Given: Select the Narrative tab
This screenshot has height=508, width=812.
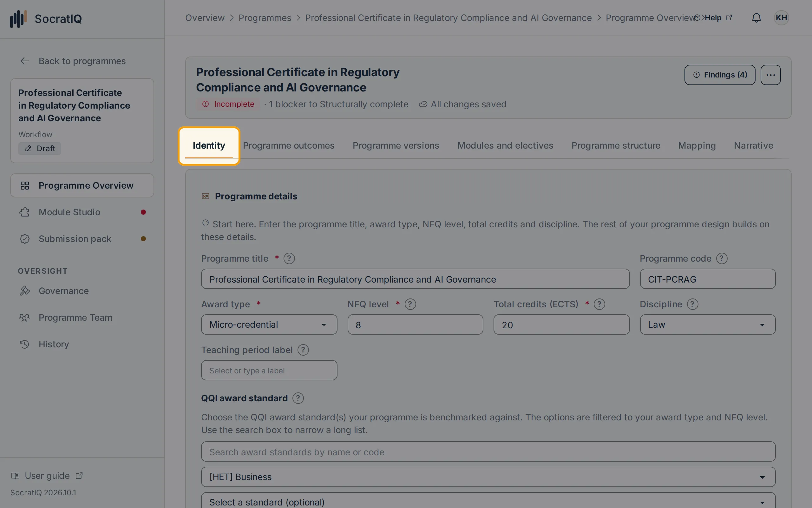Looking at the screenshot, I should 753,145.
